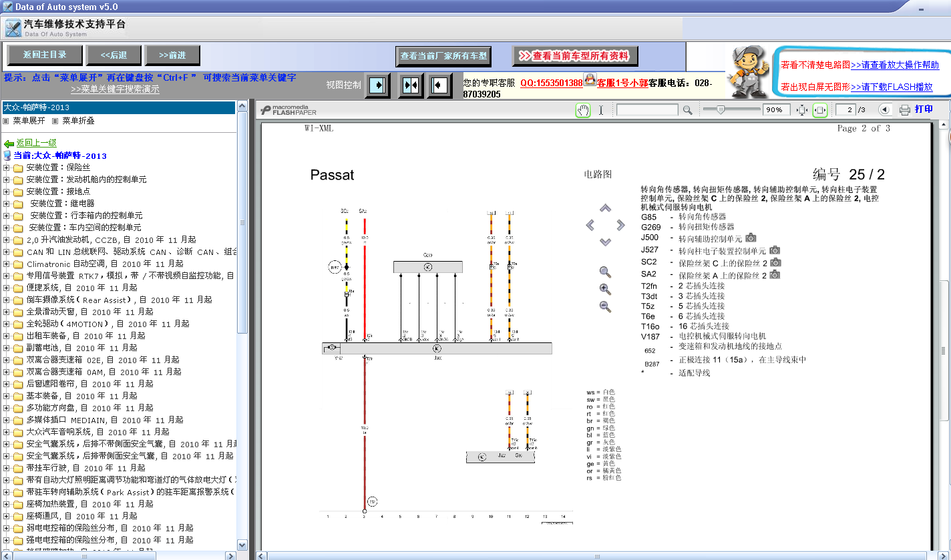
Task: Click the third view control icon with left arrow
Action: pyautogui.click(x=439, y=85)
